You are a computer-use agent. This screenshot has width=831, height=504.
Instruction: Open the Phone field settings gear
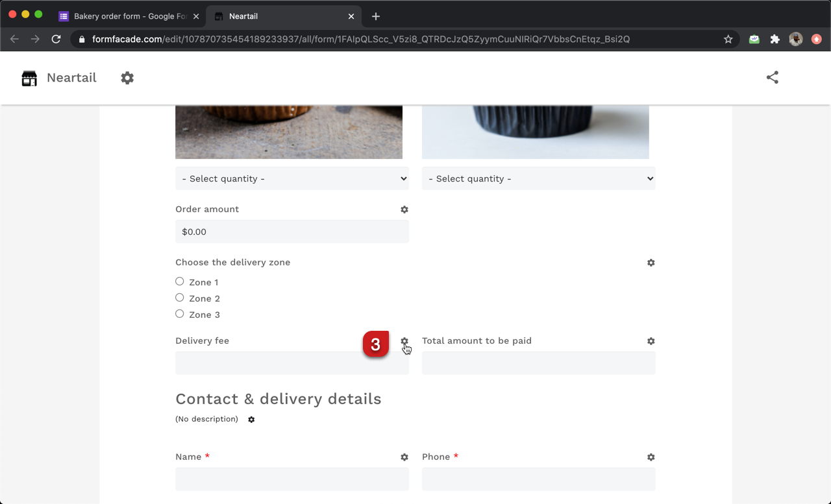pos(651,457)
